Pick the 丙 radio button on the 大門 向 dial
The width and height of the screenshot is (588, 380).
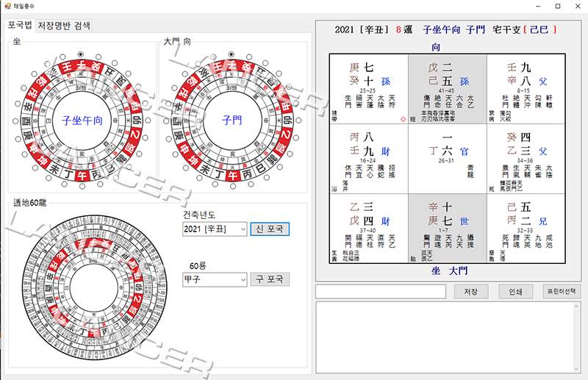click(x=249, y=184)
